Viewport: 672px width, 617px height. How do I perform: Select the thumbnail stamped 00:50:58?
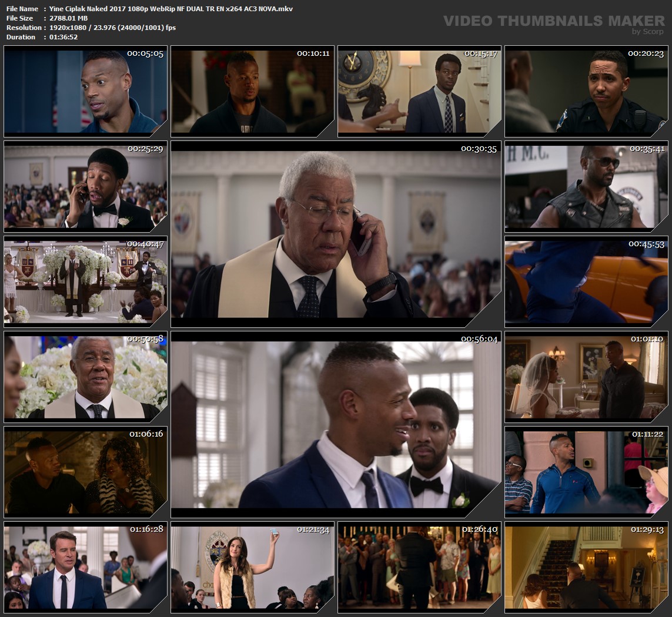[x=85, y=377]
